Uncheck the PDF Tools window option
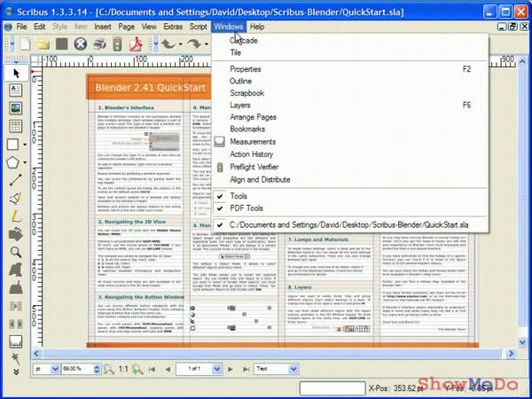This screenshot has width=532, height=399. tap(246, 207)
